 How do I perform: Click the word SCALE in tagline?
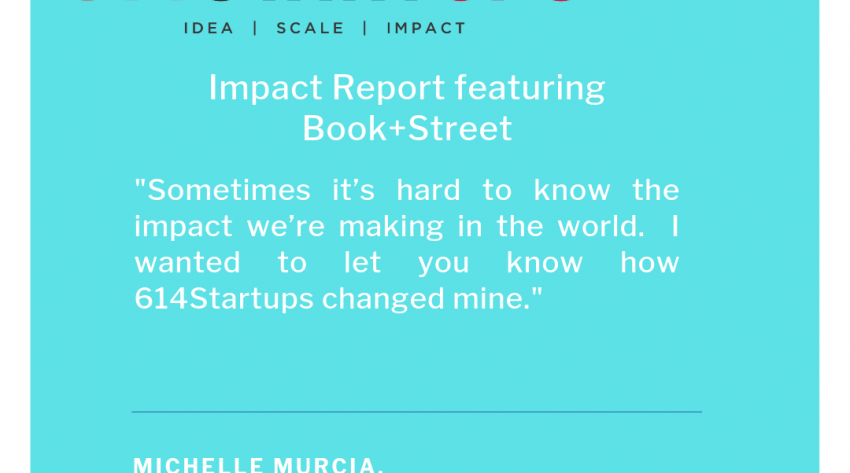(x=310, y=28)
